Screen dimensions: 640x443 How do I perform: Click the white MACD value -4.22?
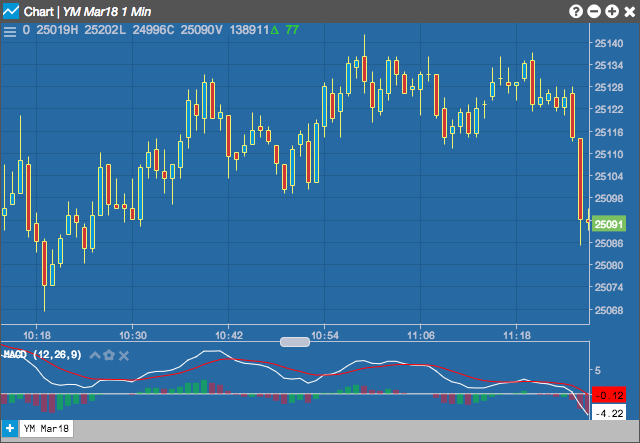(x=609, y=413)
